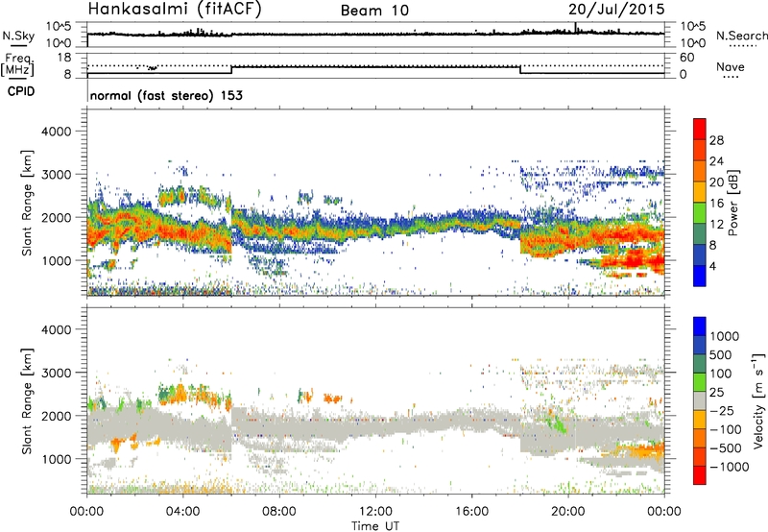
Task: Select the Freq. [MHz] axis label
Action: [17, 65]
